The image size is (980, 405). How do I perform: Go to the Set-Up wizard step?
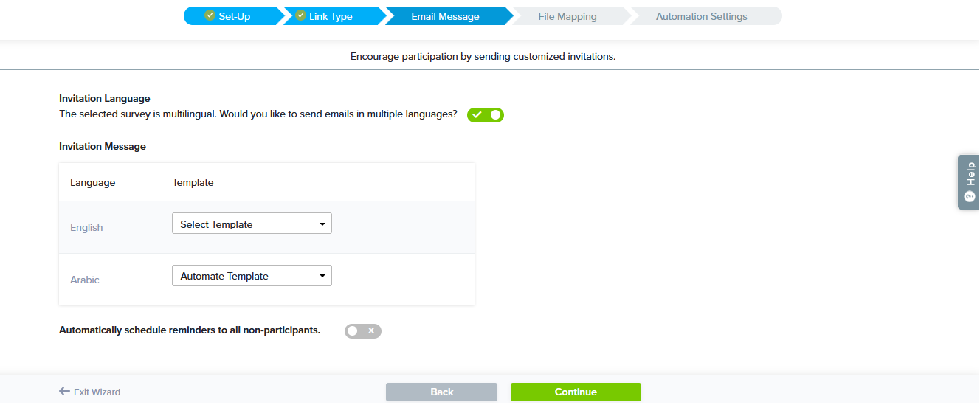[x=234, y=16]
